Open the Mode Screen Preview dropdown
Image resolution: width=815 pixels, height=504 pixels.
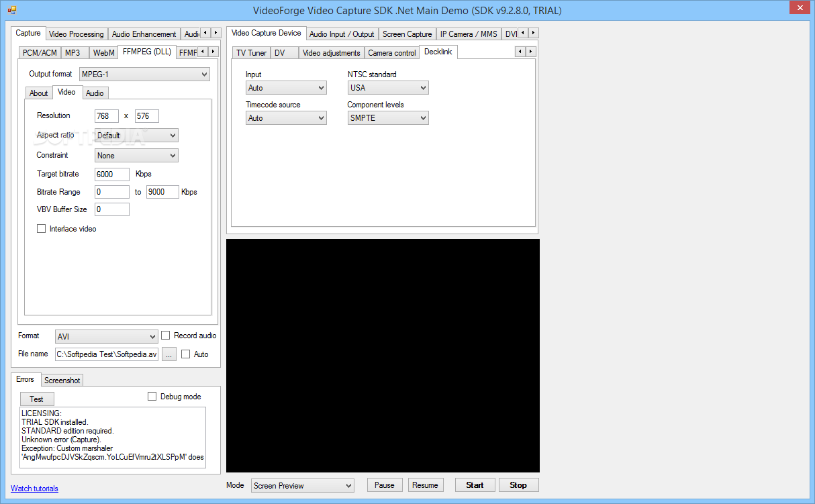pyautogui.click(x=302, y=485)
